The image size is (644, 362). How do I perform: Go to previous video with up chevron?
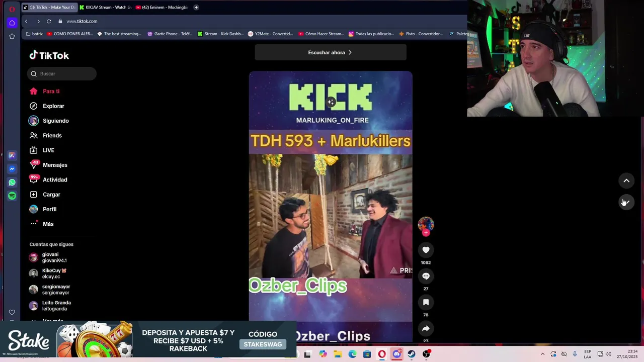(x=626, y=180)
